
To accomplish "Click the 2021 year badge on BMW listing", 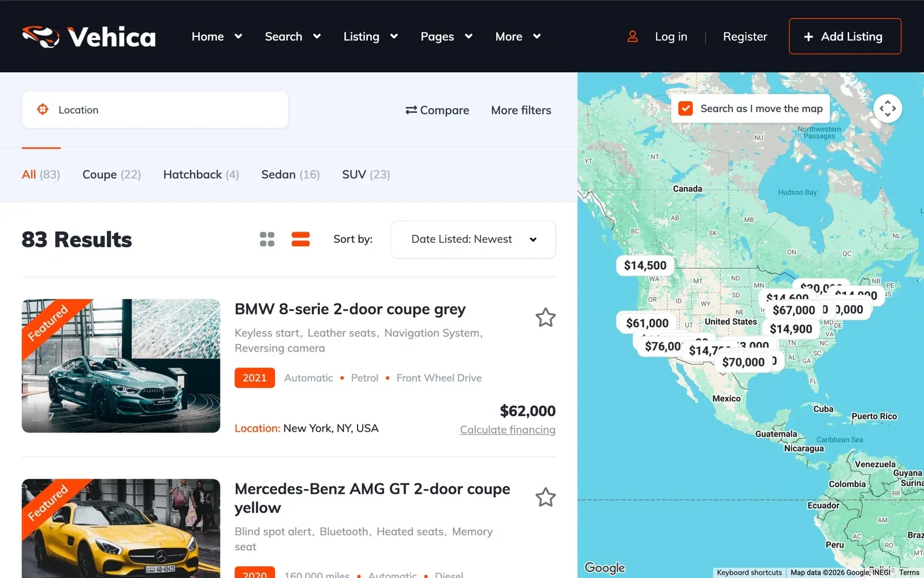I will [255, 377].
